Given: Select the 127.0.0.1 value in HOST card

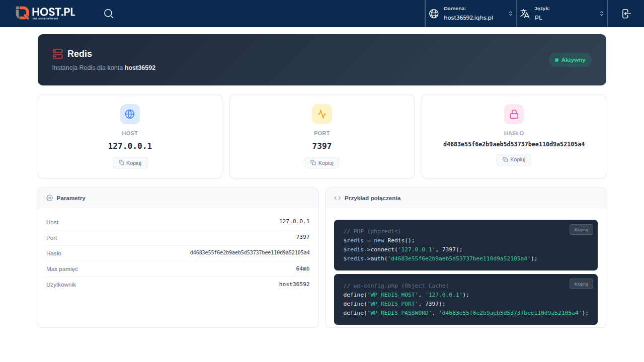Looking at the screenshot, I should [x=130, y=146].
